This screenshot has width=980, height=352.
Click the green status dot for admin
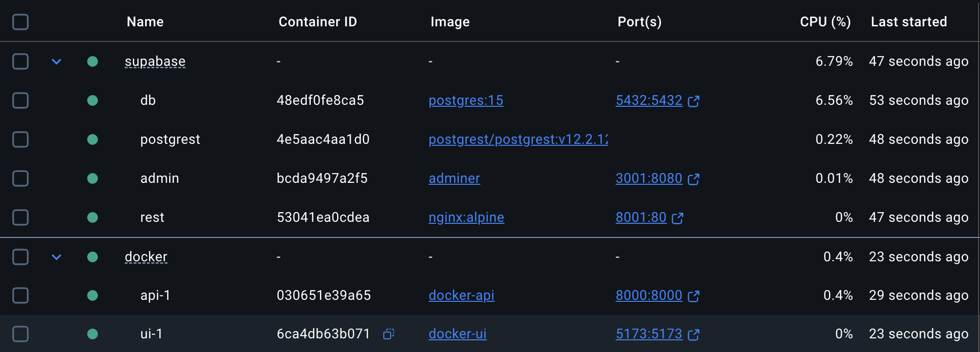(93, 178)
